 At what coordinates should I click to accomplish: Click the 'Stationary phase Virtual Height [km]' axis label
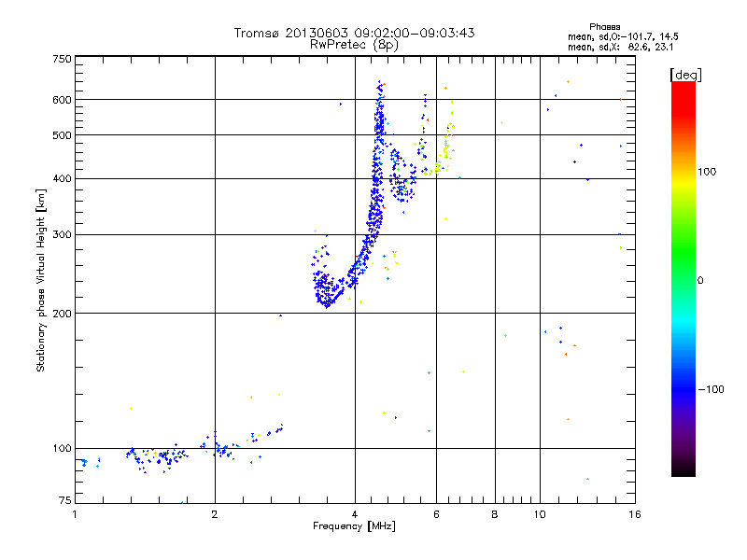pos(41,281)
